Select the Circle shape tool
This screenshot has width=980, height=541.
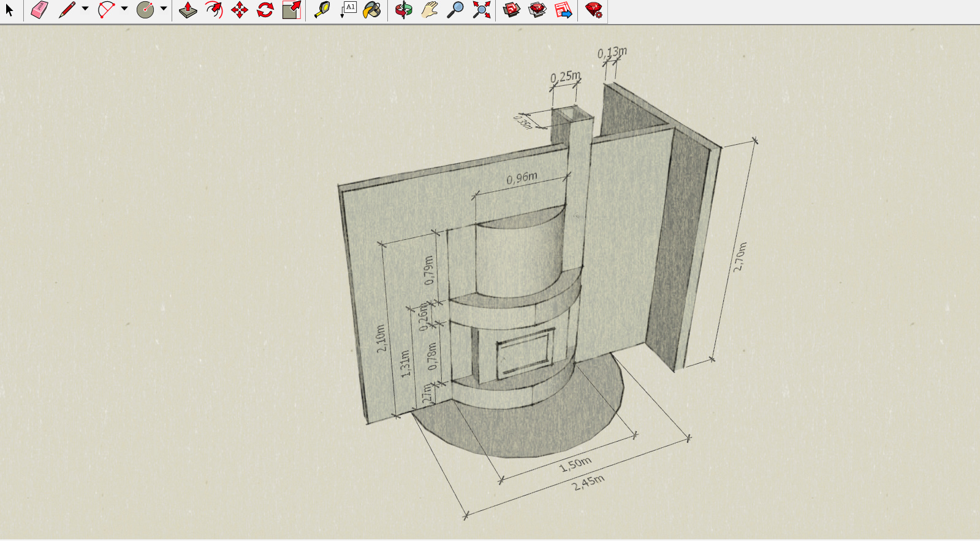click(145, 10)
